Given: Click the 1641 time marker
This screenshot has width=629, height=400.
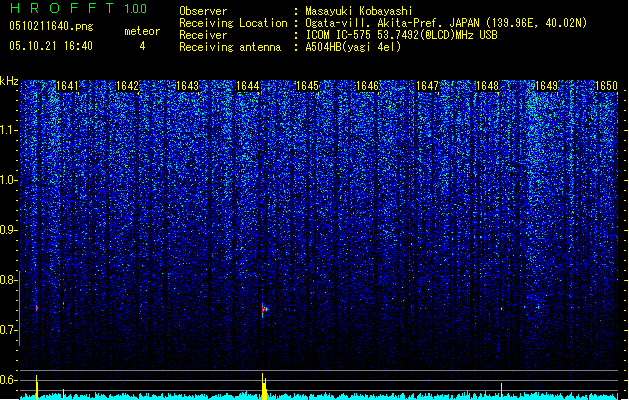Looking at the screenshot, I should click(67, 86).
